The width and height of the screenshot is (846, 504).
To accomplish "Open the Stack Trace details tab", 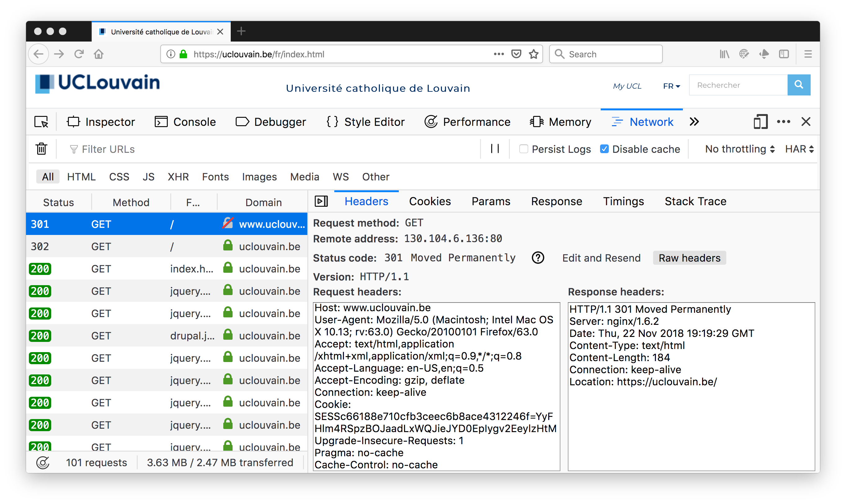I will click(x=696, y=201).
